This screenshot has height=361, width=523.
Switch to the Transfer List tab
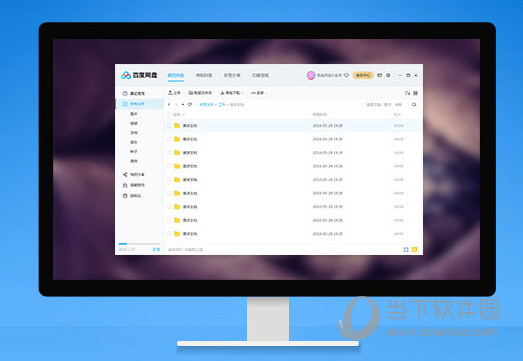click(x=204, y=75)
